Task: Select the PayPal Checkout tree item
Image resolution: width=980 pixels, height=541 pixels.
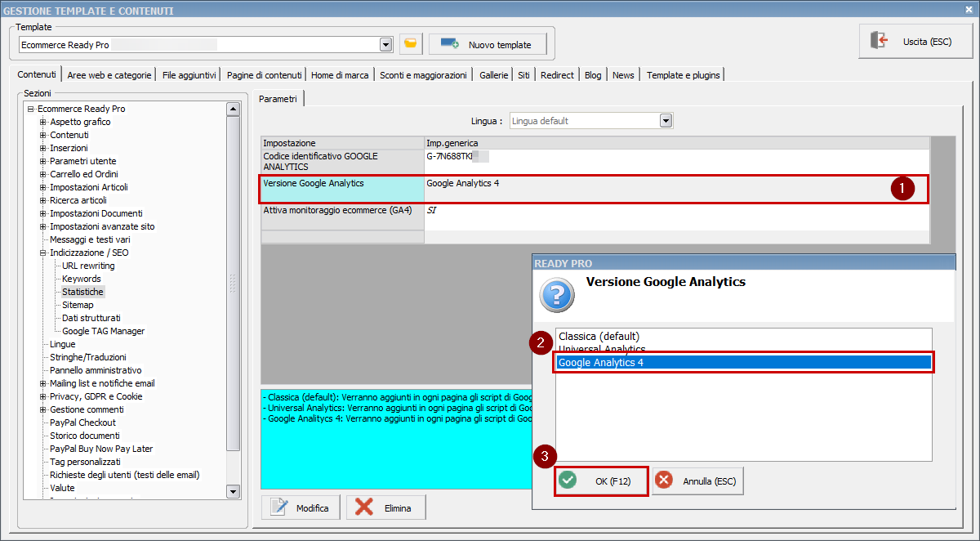Action: (82, 423)
